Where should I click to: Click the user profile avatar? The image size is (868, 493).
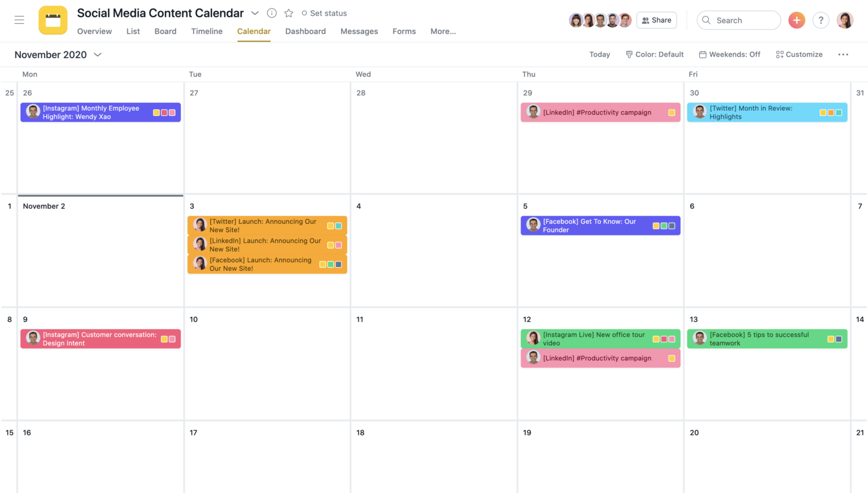coord(845,20)
